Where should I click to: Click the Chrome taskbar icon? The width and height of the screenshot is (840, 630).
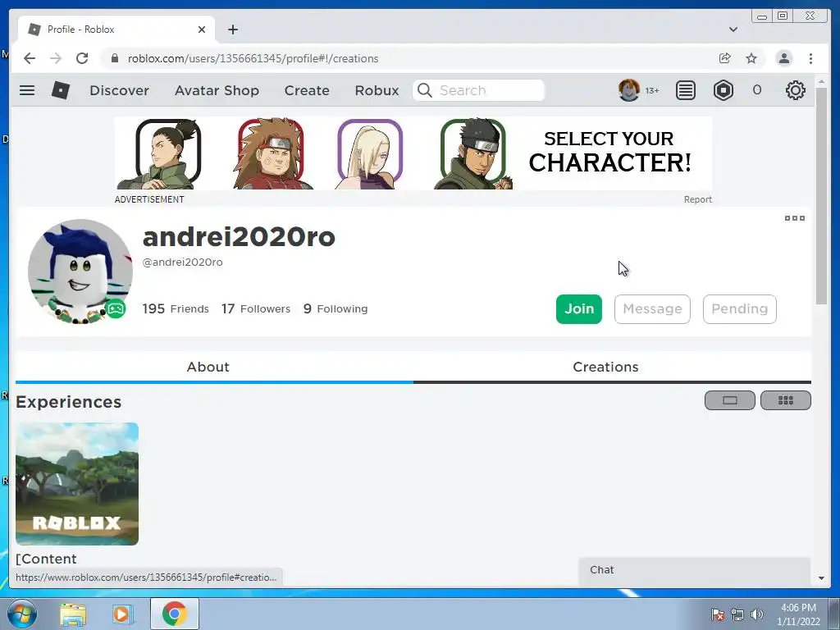coord(175,614)
